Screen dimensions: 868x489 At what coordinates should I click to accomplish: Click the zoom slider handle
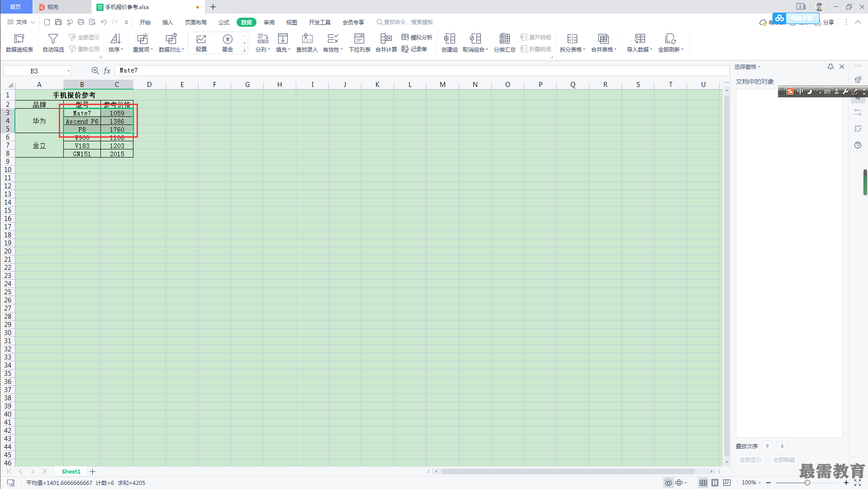click(807, 483)
